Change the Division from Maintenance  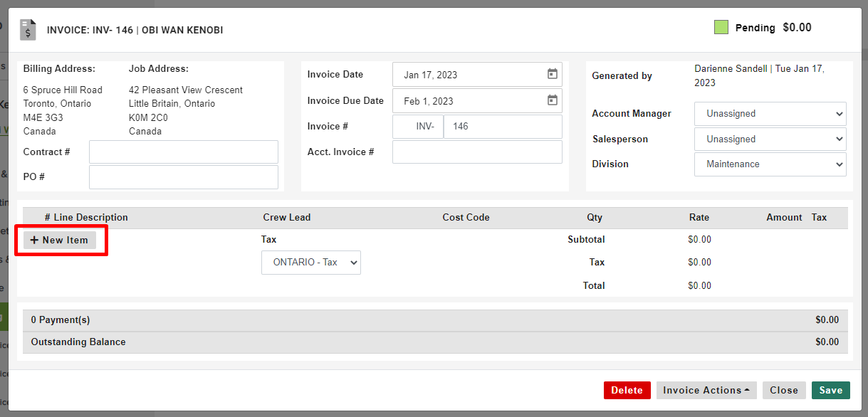click(770, 164)
